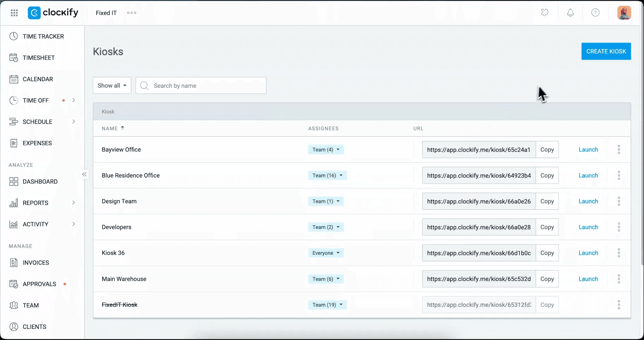The width and height of the screenshot is (644, 340).
Task: Open the notifications bell
Action: [x=570, y=13]
